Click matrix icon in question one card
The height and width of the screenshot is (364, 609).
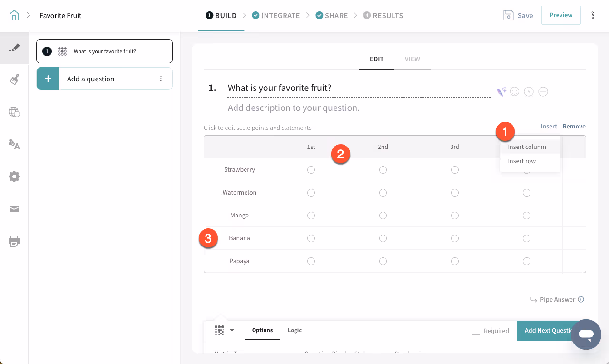pyautogui.click(x=62, y=51)
